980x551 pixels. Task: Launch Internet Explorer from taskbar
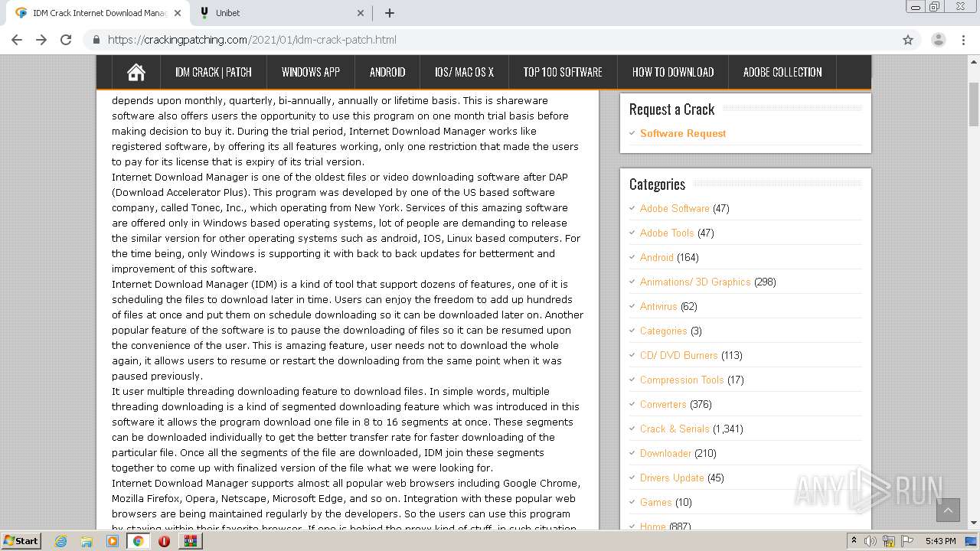pyautogui.click(x=60, y=541)
